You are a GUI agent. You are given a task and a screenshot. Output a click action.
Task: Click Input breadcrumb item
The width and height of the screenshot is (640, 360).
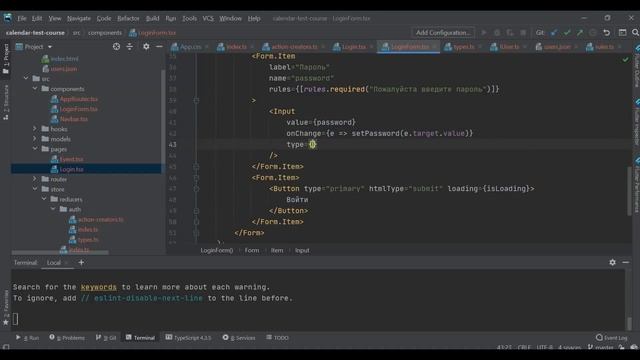coord(302,250)
